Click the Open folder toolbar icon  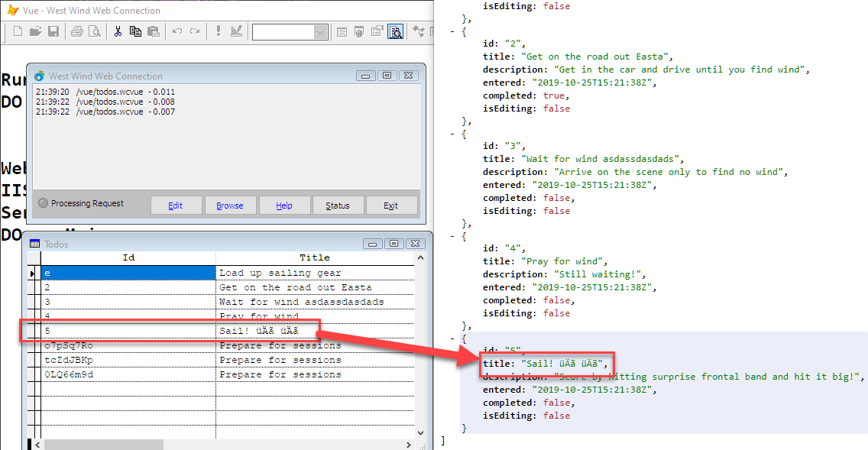(x=35, y=31)
